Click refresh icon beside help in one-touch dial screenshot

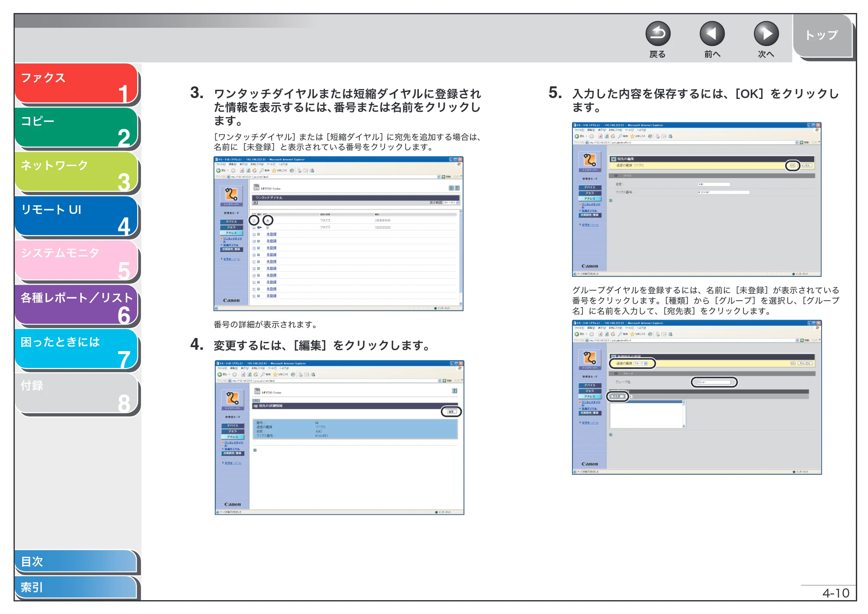[x=451, y=188]
